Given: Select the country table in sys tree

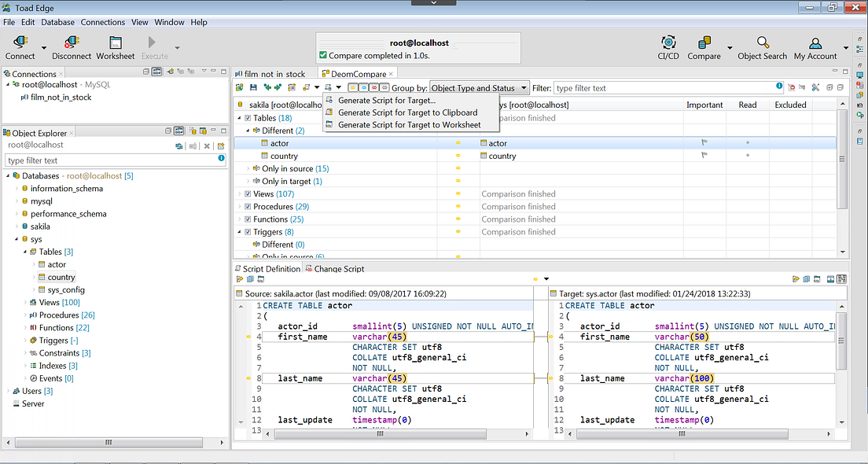Looking at the screenshot, I should [61, 277].
